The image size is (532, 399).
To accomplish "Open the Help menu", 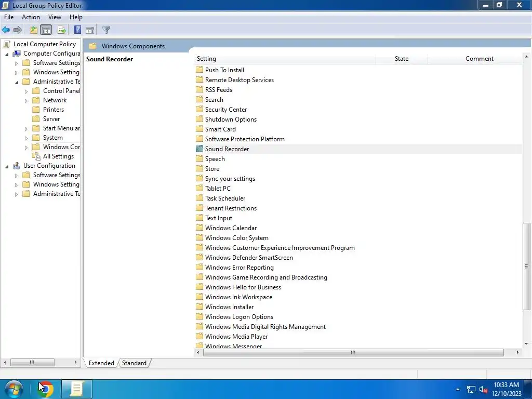I will (76, 17).
